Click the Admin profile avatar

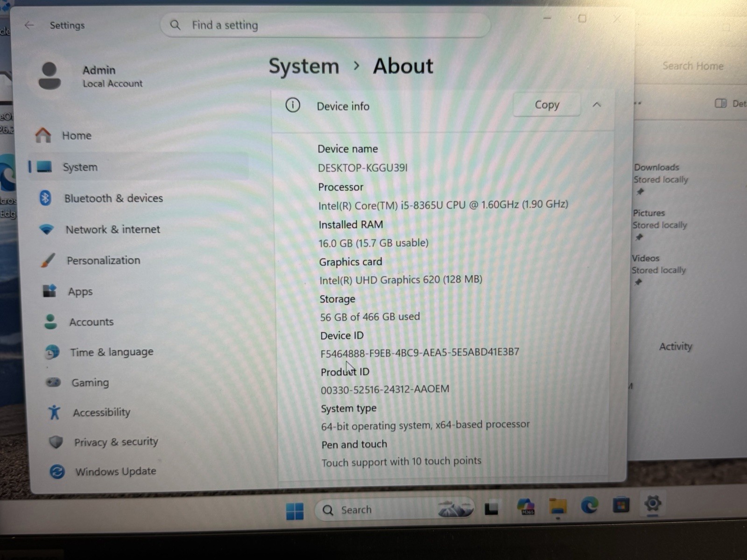pyautogui.click(x=49, y=76)
